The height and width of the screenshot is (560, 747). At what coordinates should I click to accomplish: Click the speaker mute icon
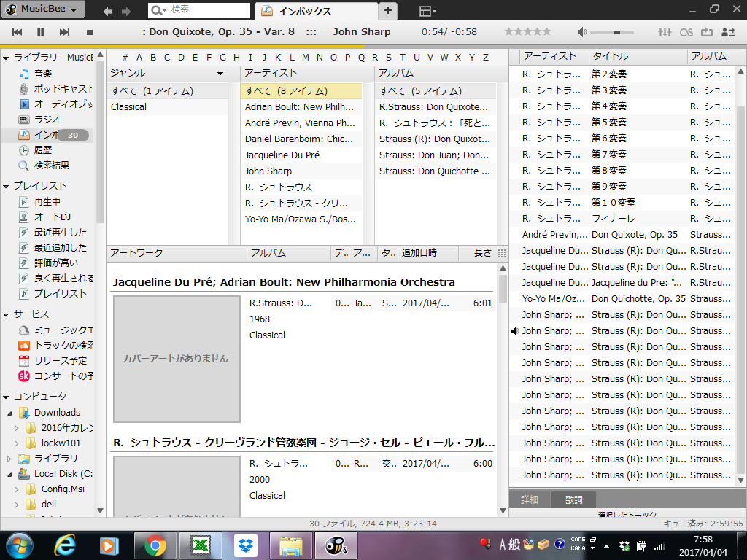pos(581,32)
